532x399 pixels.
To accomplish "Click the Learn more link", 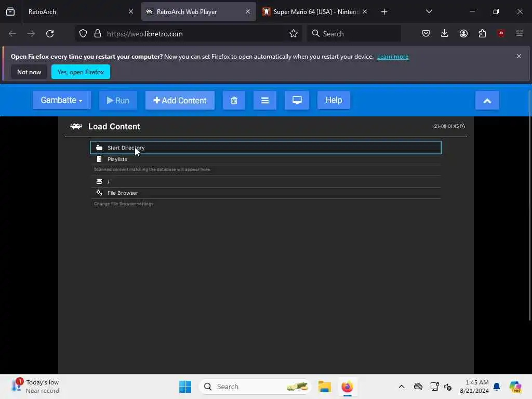I will (x=393, y=57).
